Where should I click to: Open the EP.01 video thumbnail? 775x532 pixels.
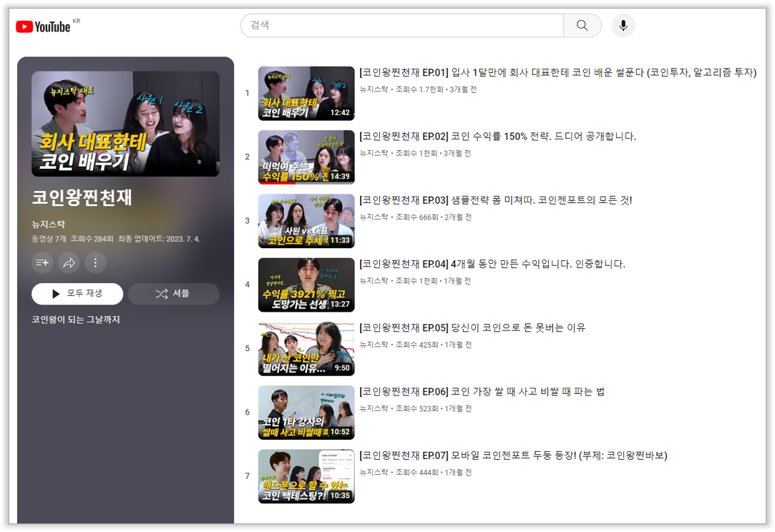point(306,94)
